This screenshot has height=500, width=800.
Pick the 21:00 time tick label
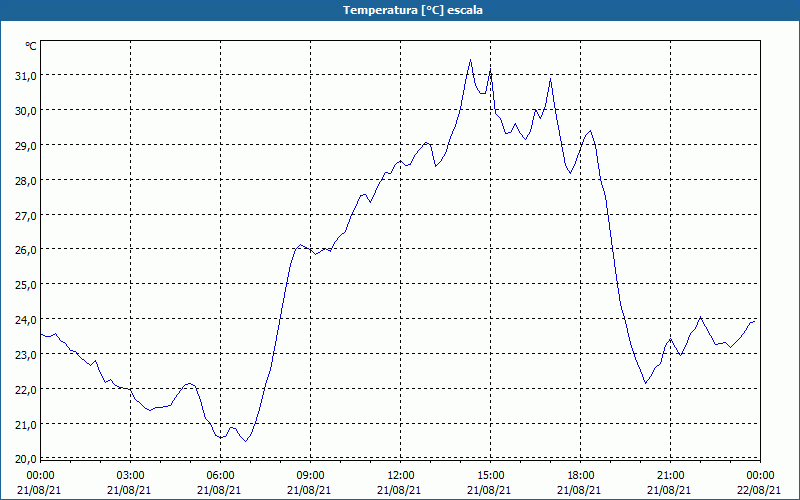[670, 476]
